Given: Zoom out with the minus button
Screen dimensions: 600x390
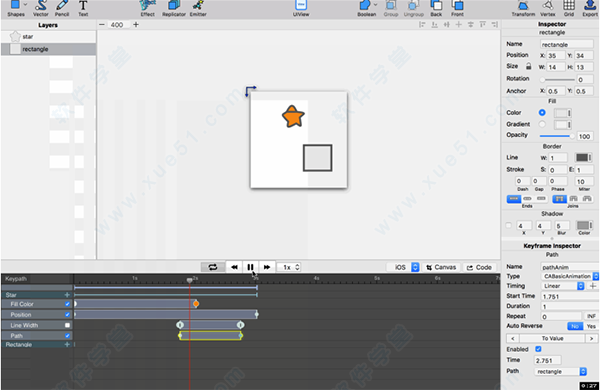Looking at the screenshot, I should [x=102, y=24].
